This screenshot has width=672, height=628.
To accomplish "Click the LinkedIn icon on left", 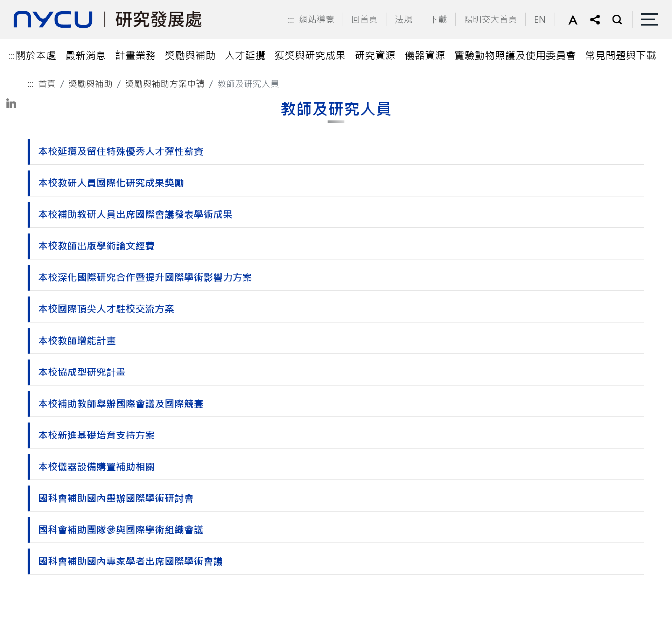I will (11, 104).
